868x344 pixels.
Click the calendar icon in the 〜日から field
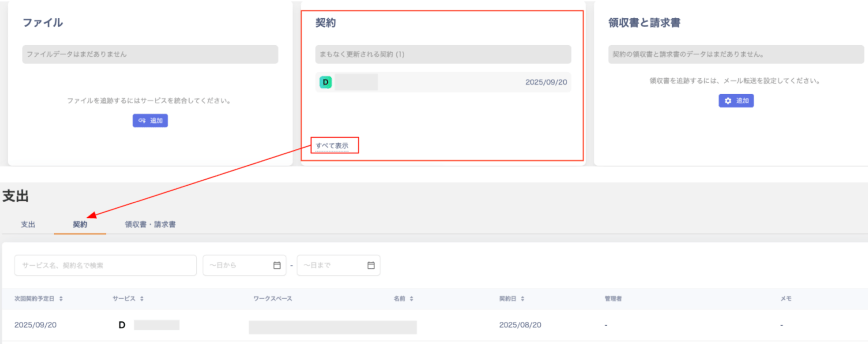(277, 265)
